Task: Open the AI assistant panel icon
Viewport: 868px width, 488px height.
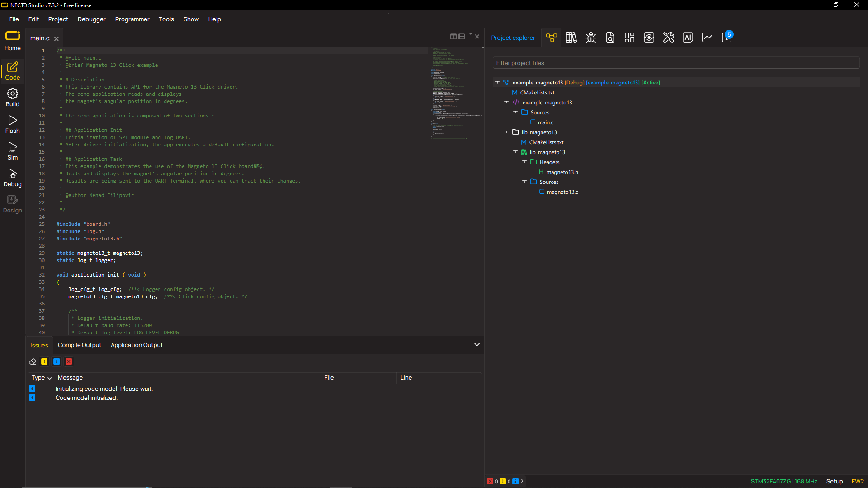Action: (688, 38)
